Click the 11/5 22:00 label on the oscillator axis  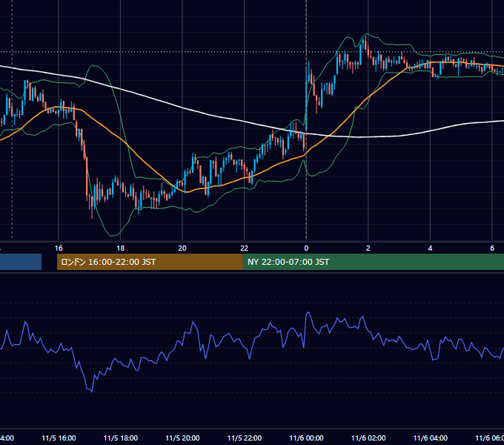pyautogui.click(x=245, y=438)
